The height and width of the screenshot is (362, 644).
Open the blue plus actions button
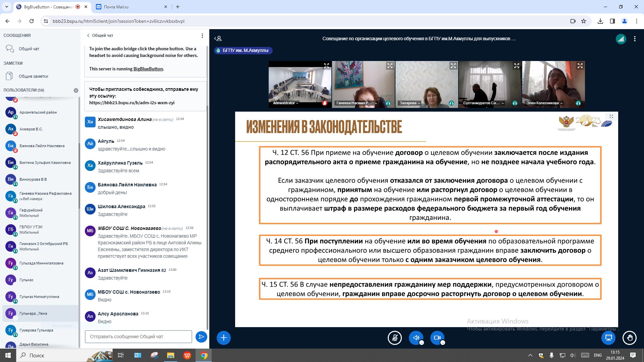pyautogui.click(x=224, y=338)
